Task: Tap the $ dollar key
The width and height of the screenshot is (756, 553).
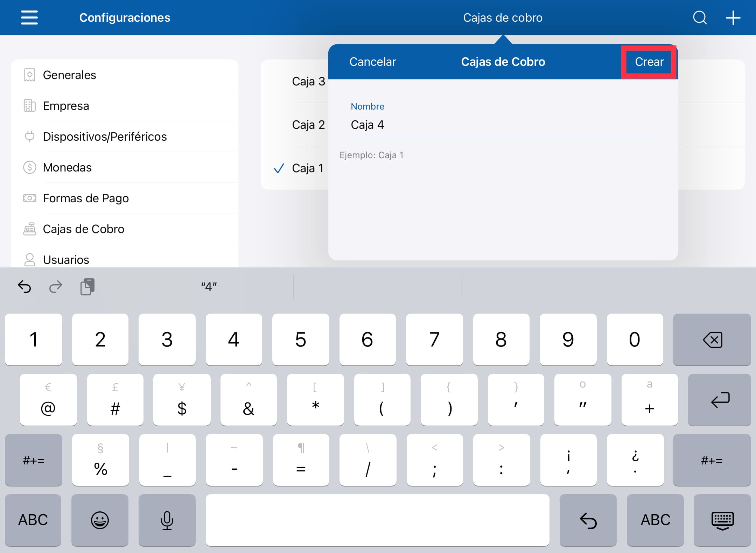Action: (182, 400)
